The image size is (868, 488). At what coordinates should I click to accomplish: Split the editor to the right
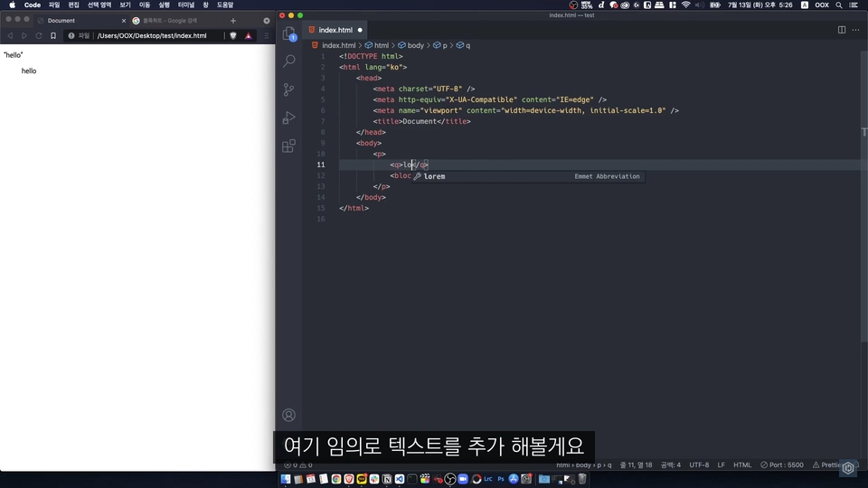pyautogui.click(x=842, y=30)
